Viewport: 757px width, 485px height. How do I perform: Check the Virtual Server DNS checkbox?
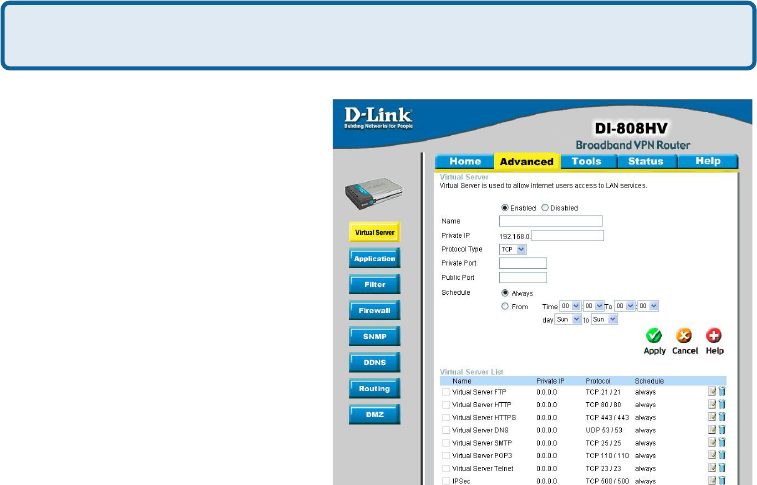pyautogui.click(x=446, y=430)
